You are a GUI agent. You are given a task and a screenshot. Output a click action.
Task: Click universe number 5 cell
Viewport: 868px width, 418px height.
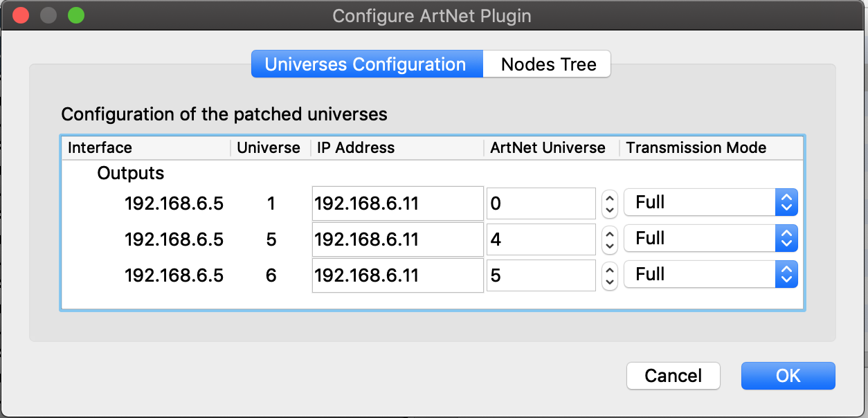pyautogui.click(x=271, y=239)
